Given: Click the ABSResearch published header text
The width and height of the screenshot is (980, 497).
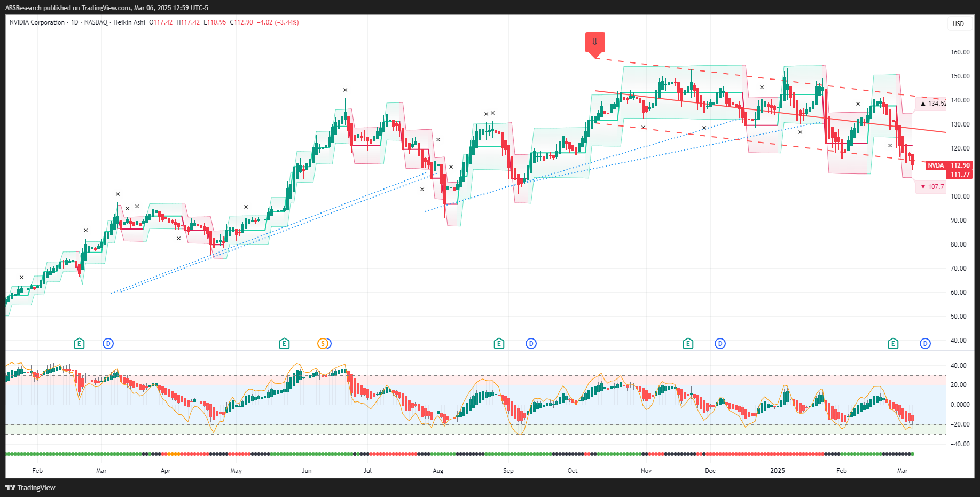Looking at the screenshot, I should pyautogui.click(x=107, y=8).
